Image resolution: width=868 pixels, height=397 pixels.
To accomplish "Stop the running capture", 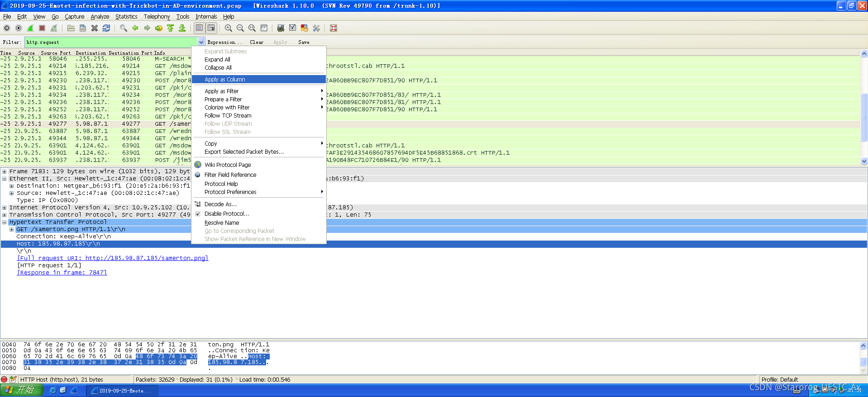I will 42,28.
